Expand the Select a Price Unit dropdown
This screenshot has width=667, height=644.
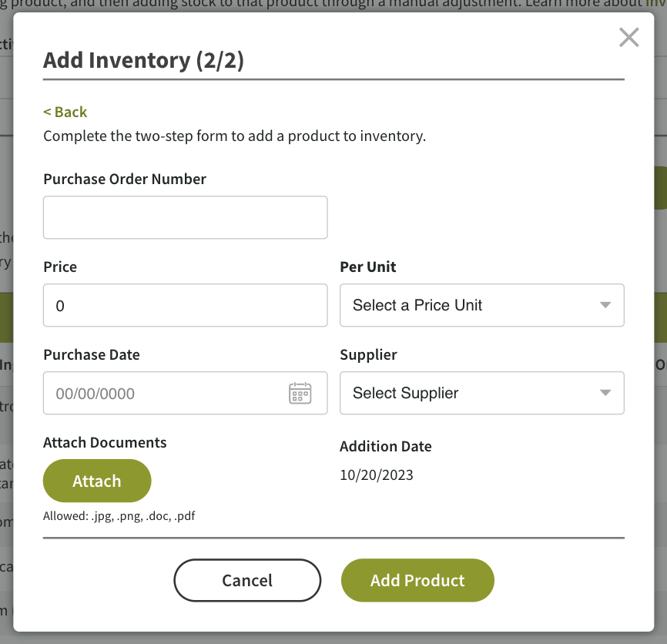click(482, 305)
